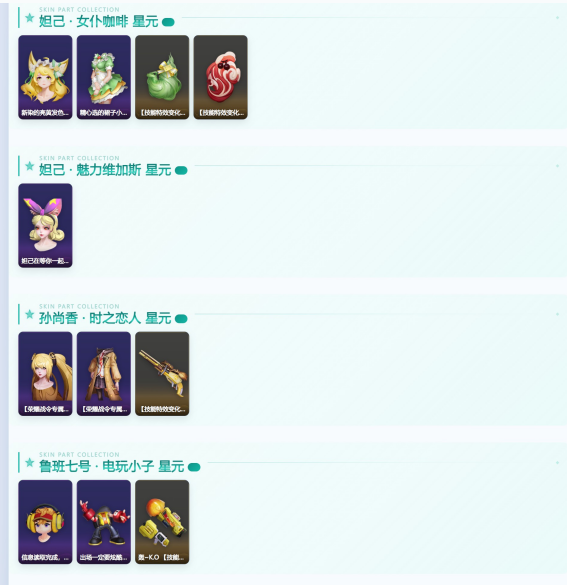Select the golden rifle weapon card

[x=162, y=373]
